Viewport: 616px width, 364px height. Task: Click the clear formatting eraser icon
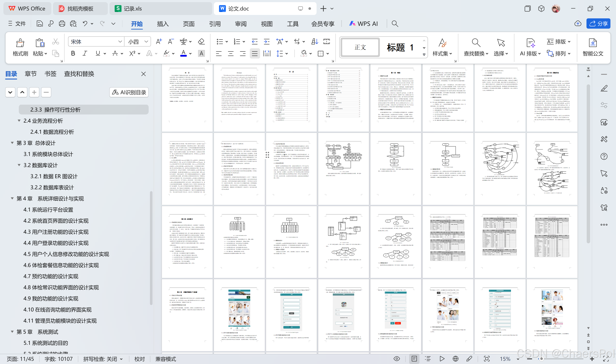[x=201, y=41]
